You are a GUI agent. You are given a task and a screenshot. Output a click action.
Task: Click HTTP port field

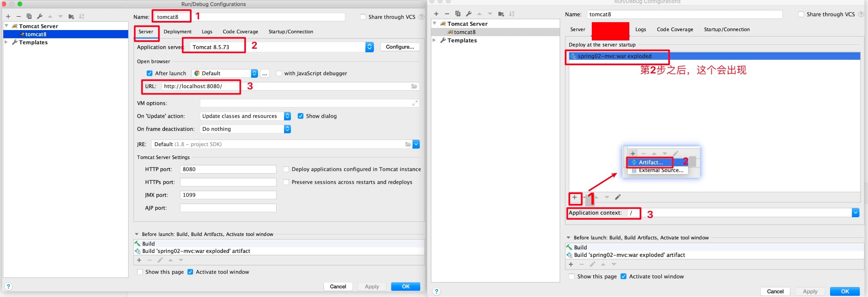(228, 169)
